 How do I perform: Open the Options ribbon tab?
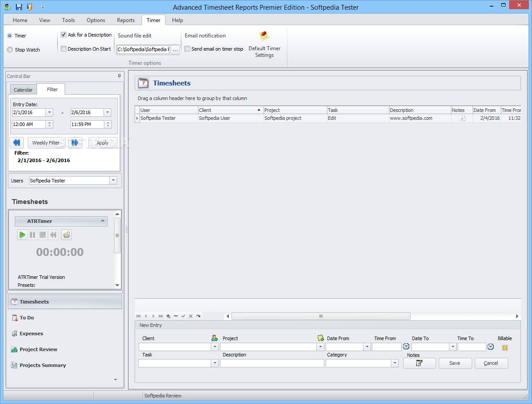click(96, 20)
